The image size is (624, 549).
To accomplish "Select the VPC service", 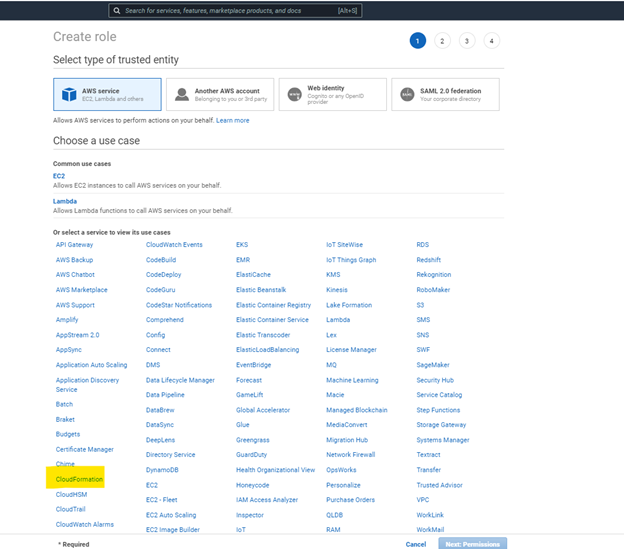I will [x=423, y=500].
